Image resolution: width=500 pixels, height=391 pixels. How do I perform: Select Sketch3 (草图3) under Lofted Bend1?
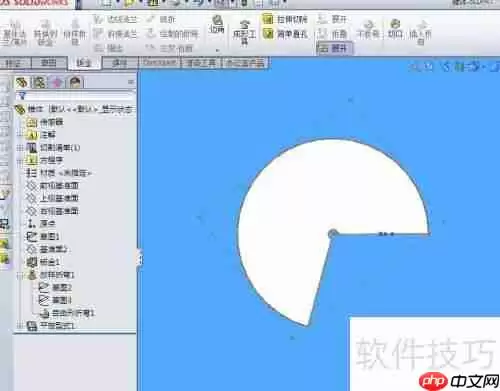click(55, 300)
